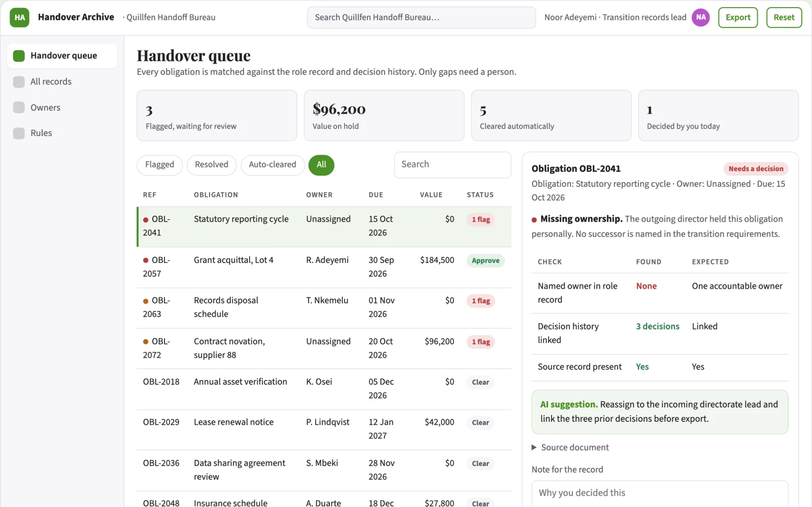Select the Data sharing agreement review row

pyautogui.click(x=324, y=470)
